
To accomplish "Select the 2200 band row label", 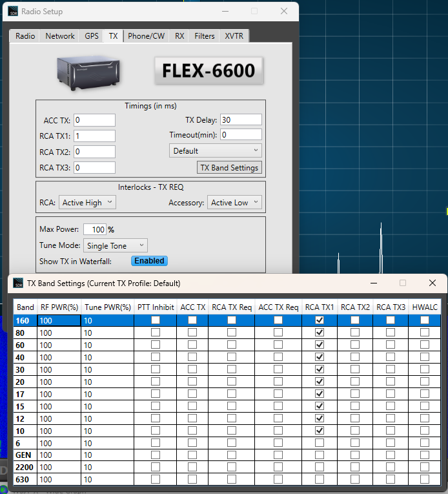I will [x=25, y=468].
